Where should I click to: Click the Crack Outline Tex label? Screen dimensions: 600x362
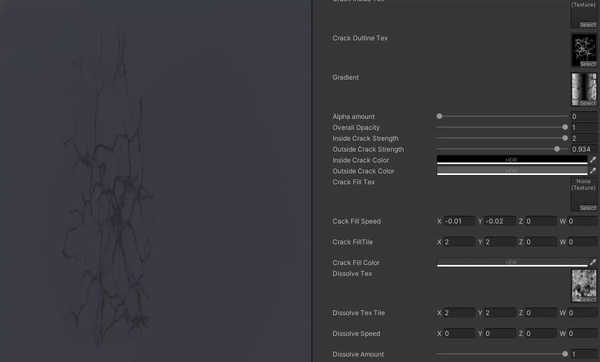[x=360, y=38]
